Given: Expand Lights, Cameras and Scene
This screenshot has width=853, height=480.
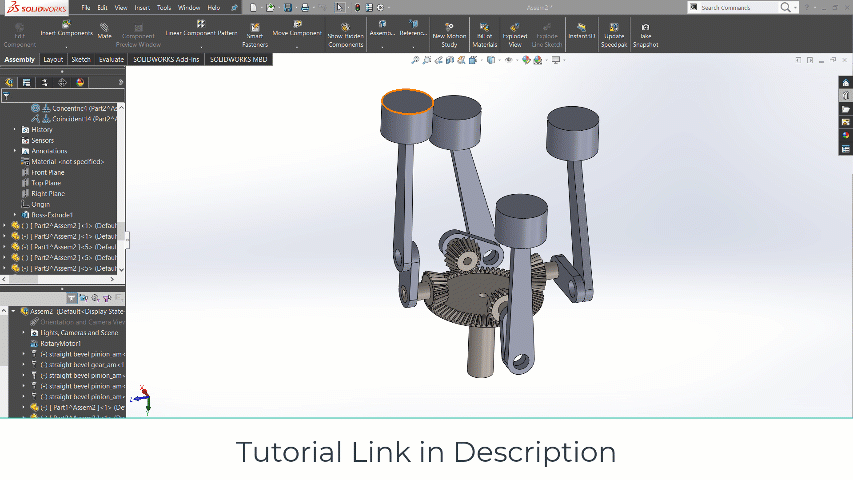Looking at the screenshot, I should [23, 333].
